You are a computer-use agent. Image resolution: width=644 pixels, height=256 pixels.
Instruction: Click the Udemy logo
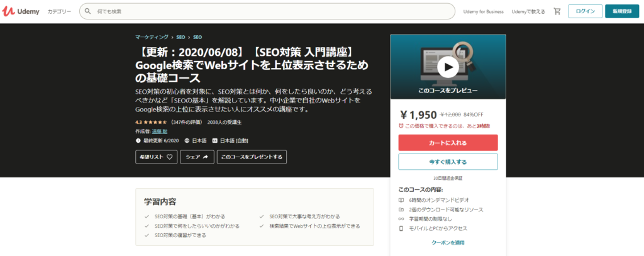click(x=21, y=11)
